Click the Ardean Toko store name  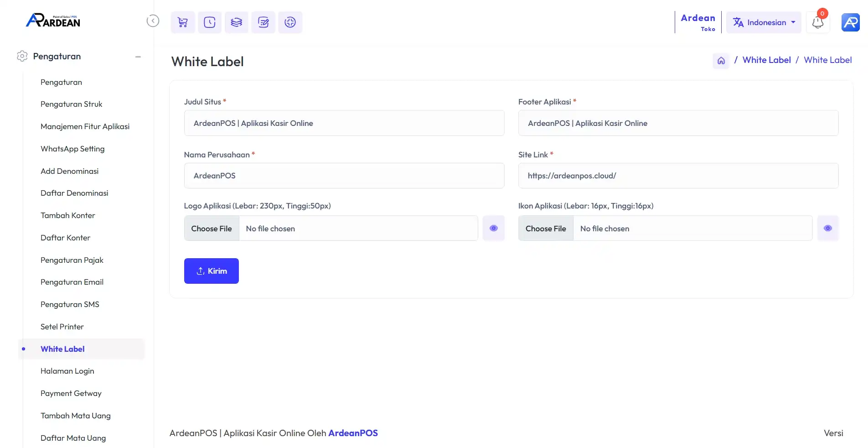(698, 22)
